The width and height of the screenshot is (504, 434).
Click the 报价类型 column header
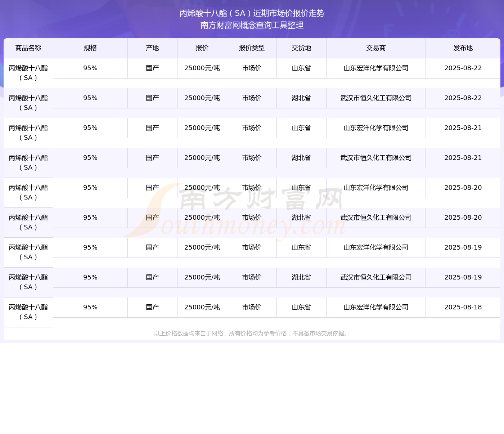click(x=252, y=48)
